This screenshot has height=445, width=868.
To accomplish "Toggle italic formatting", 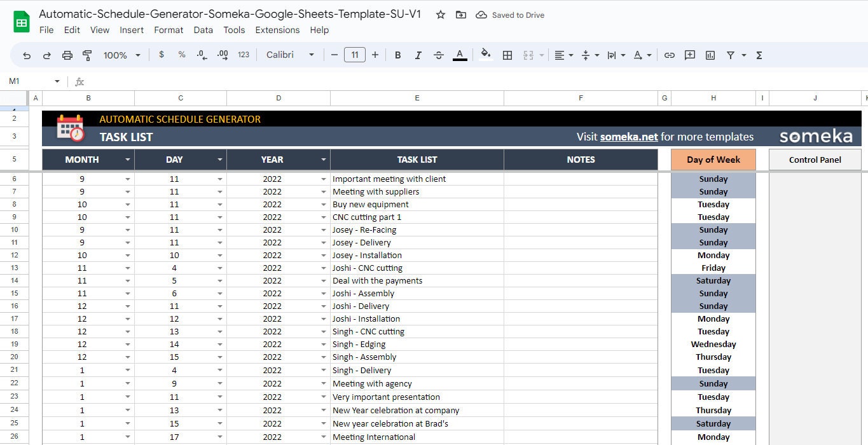I will 418,55.
